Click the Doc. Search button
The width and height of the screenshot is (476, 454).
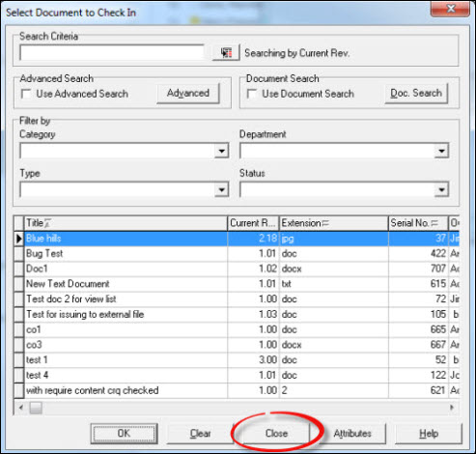416,94
